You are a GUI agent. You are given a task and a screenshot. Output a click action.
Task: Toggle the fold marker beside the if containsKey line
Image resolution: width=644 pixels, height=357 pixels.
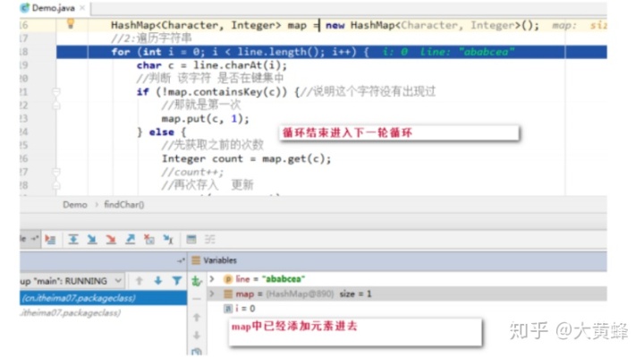pyautogui.click(x=56, y=91)
